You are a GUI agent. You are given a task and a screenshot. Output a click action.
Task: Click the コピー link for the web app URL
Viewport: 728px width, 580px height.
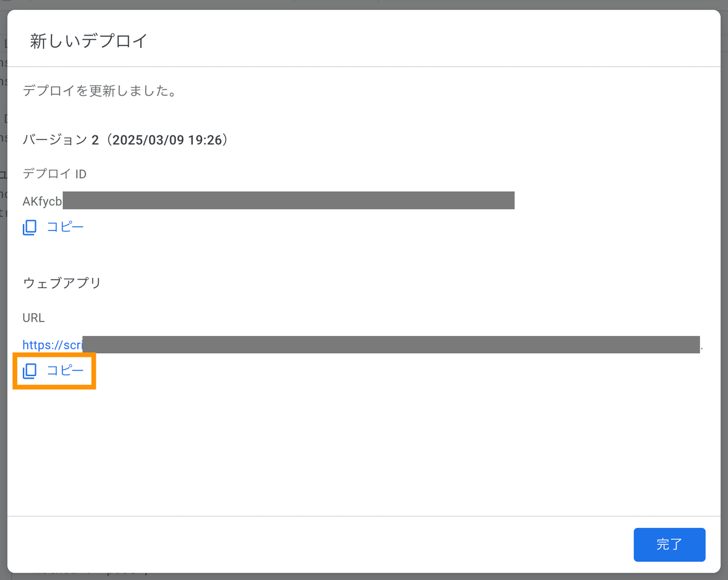point(65,371)
